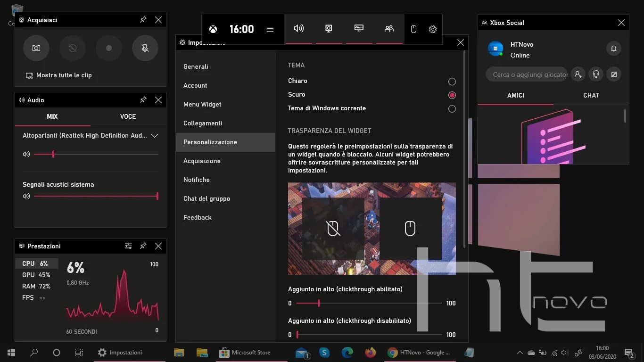Adjust clickthrough disabilitato transparency slider

369,335
